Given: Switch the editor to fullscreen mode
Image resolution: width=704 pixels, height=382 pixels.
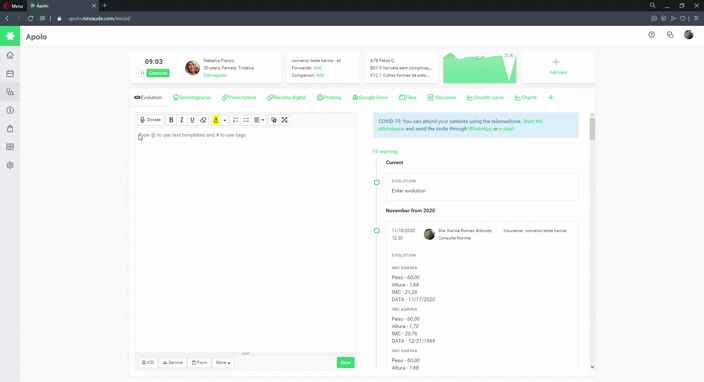Looking at the screenshot, I should click(x=285, y=120).
